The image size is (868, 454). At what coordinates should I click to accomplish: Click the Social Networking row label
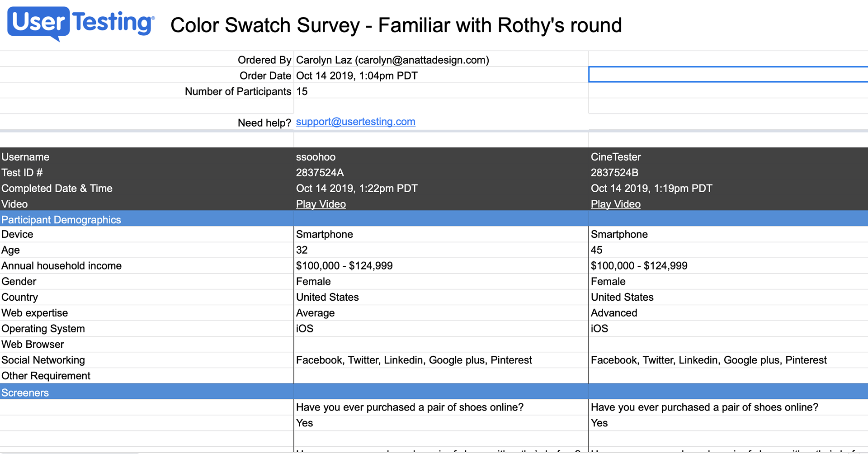(43, 360)
